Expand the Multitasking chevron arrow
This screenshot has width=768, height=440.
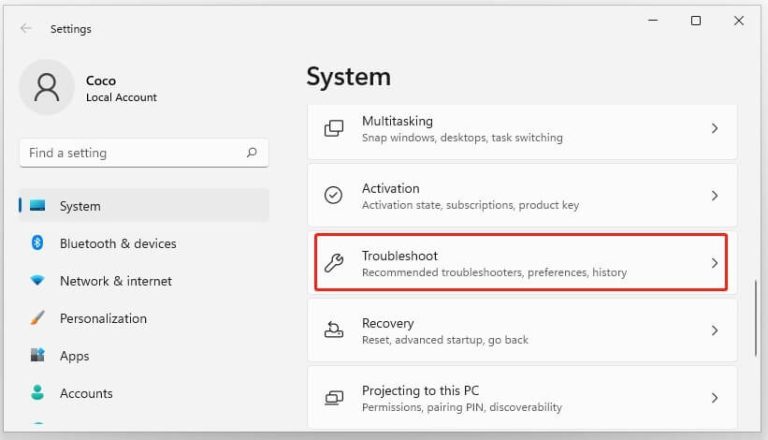[x=715, y=128]
